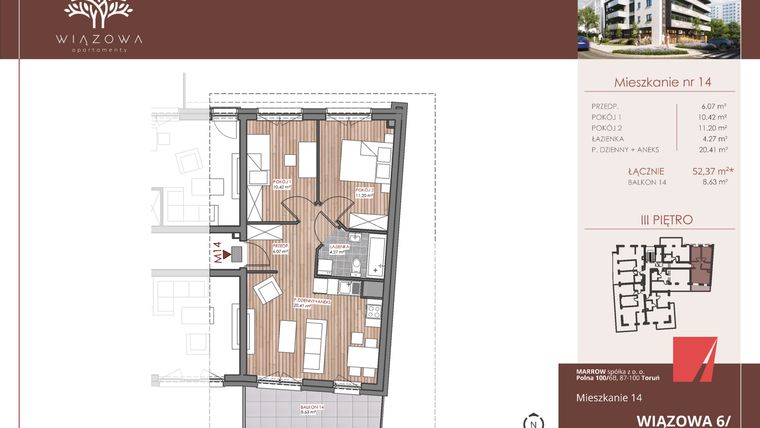Viewport: 760px width, 428px height.
Task: Select the P. DZIENNY + ANEKS row label
Action: point(625,150)
